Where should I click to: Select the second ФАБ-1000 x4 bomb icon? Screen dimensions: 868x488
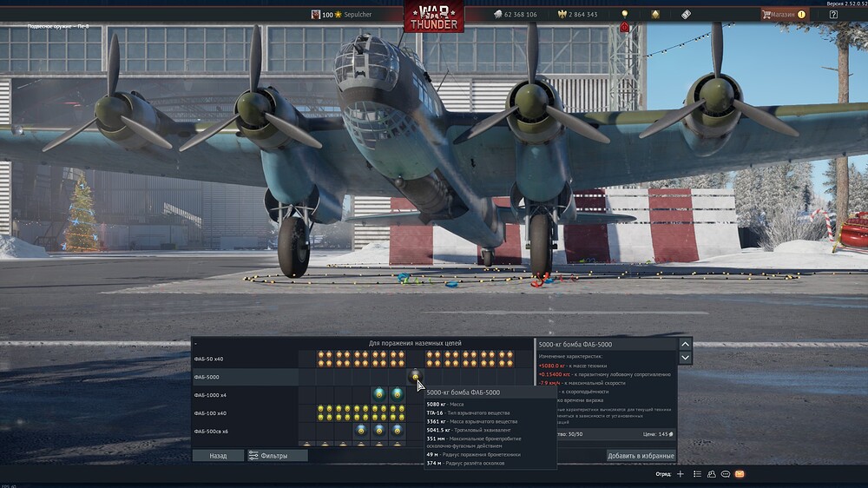[397, 394]
